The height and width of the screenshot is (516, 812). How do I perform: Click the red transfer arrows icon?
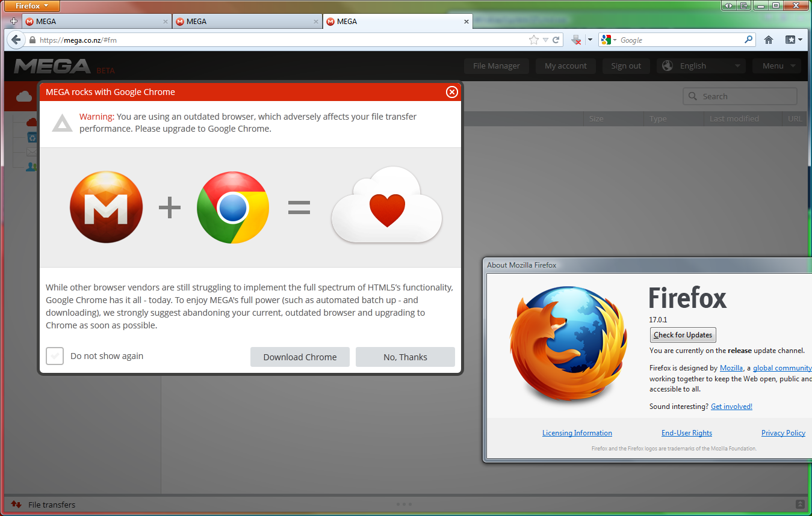click(x=16, y=505)
